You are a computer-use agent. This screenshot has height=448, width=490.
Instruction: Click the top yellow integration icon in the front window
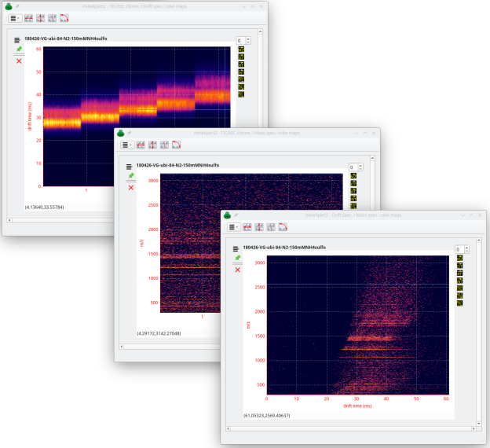tap(459, 258)
